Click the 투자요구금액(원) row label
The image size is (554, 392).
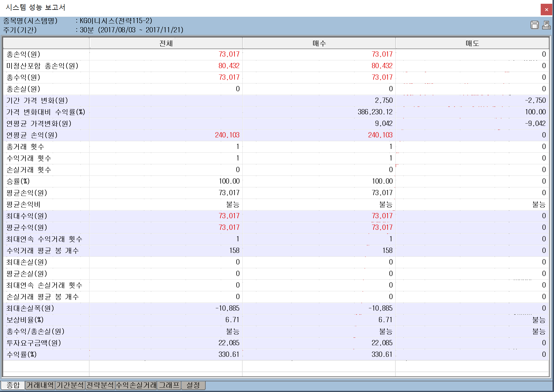[x=34, y=343]
